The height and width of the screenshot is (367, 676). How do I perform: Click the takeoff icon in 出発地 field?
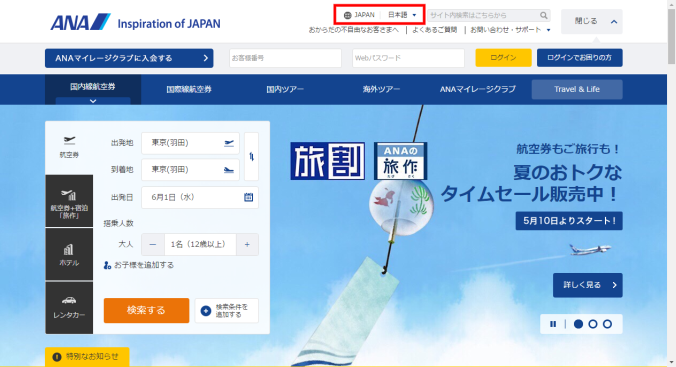229,143
